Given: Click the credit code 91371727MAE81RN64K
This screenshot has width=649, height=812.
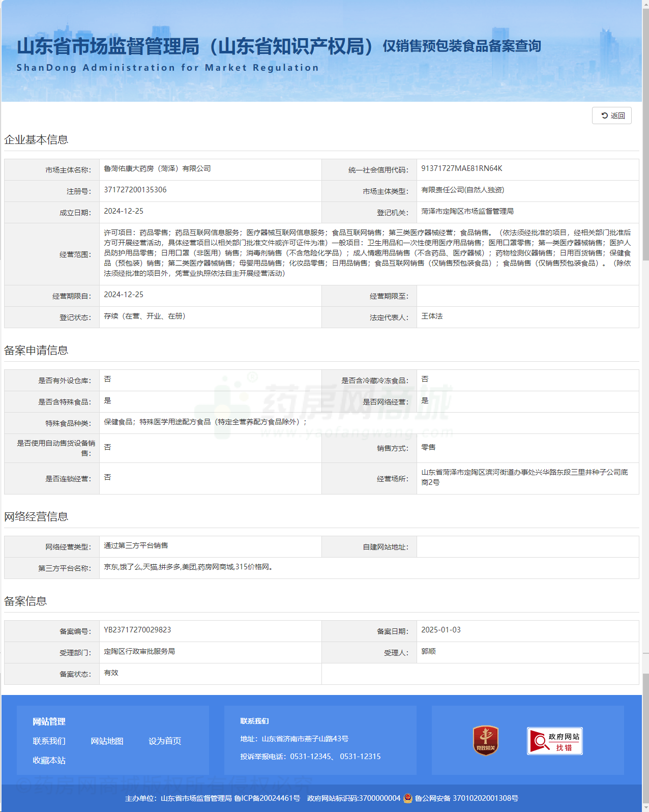Looking at the screenshot, I should (x=462, y=168).
